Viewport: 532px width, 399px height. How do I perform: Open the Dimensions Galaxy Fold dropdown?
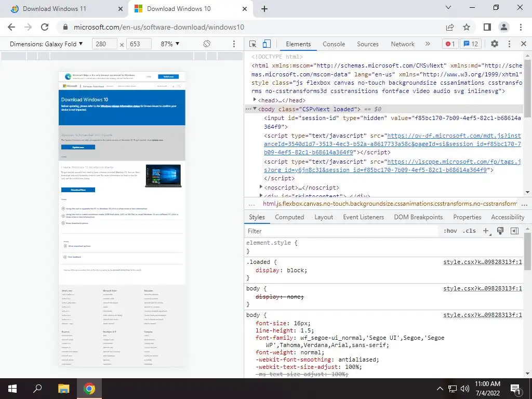46,44
